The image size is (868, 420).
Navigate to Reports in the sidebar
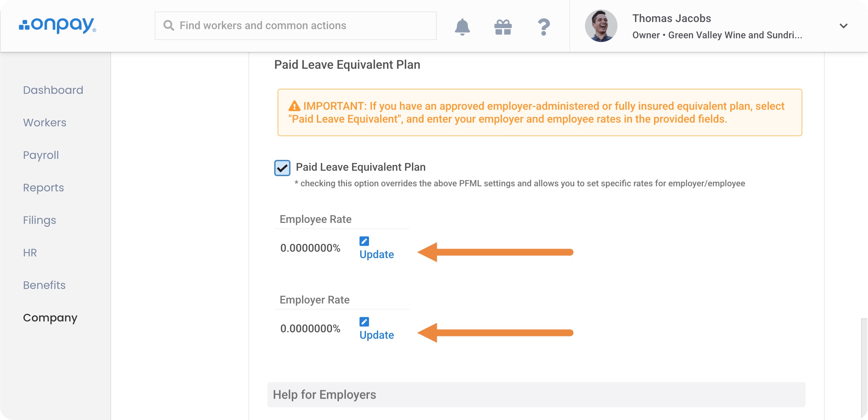(x=44, y=188)
